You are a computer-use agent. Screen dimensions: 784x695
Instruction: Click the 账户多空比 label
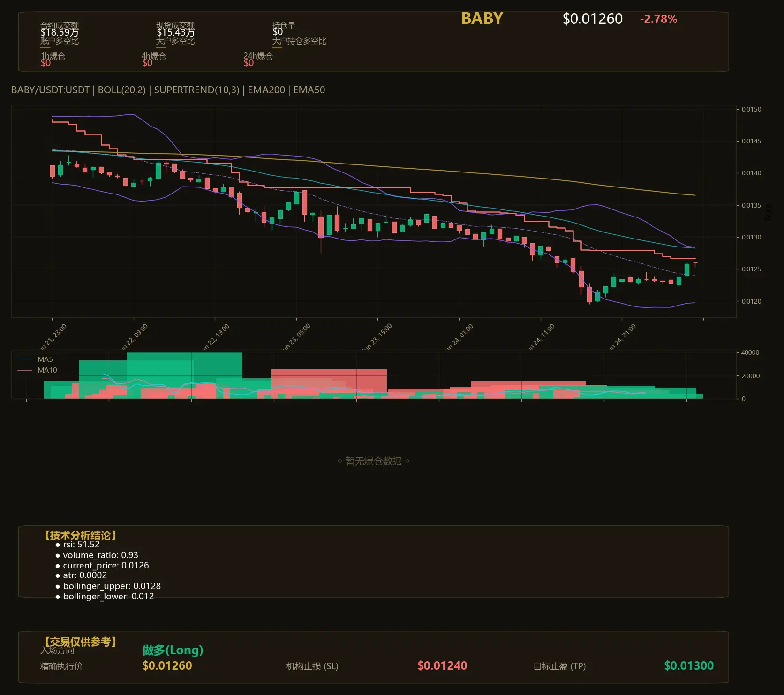pyautogui.click(x=60, y=41)
